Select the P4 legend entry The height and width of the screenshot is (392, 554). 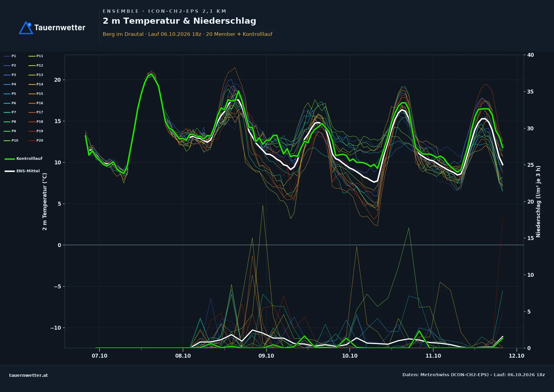tap(10, 84)
